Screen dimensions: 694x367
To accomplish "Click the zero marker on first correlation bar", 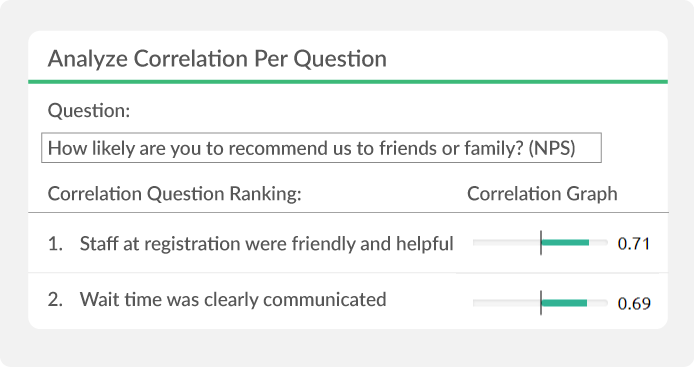I will point(541,243).
